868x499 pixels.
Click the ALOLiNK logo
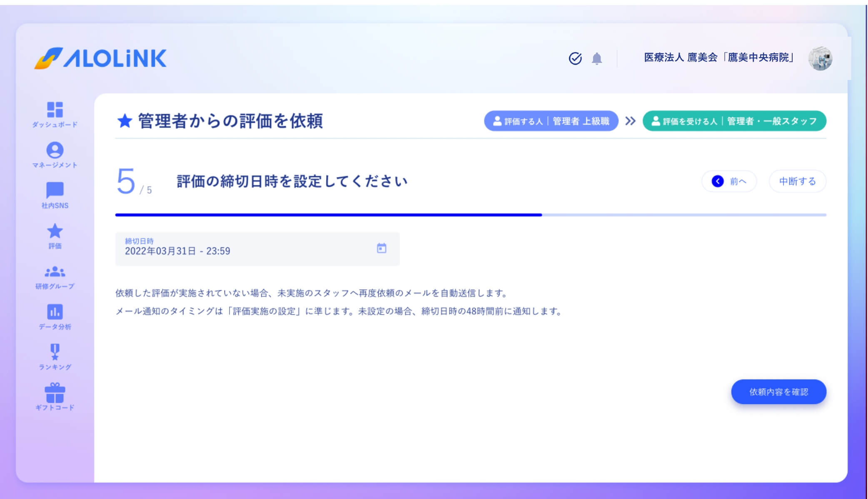tap(101, 58)
